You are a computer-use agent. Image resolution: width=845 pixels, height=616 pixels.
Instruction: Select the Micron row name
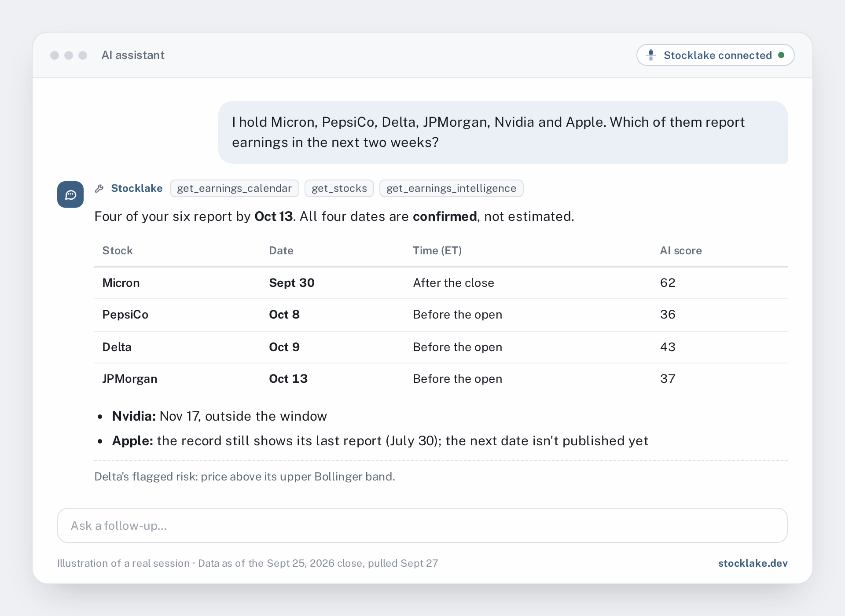click(x=121, y=282)
